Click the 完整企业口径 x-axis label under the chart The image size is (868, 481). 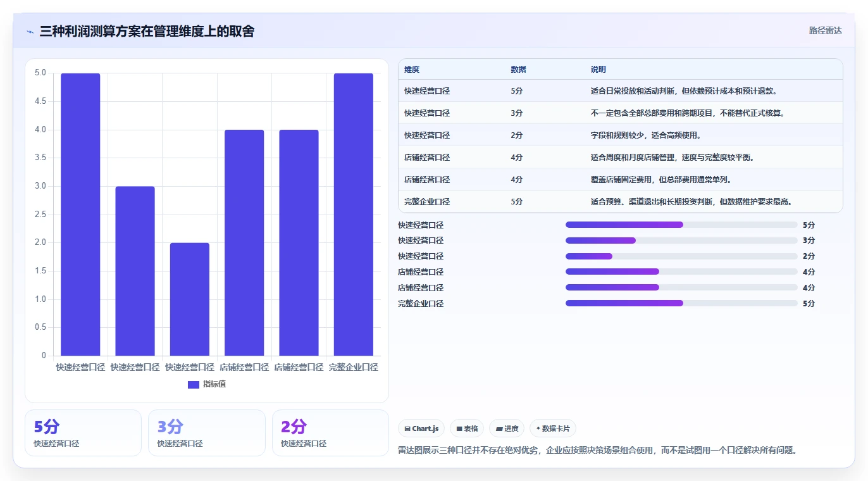coord(354,367)
